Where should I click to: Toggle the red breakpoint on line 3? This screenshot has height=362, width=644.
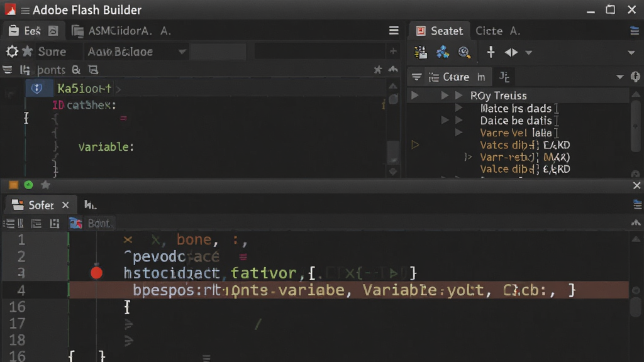pos(96,273)
